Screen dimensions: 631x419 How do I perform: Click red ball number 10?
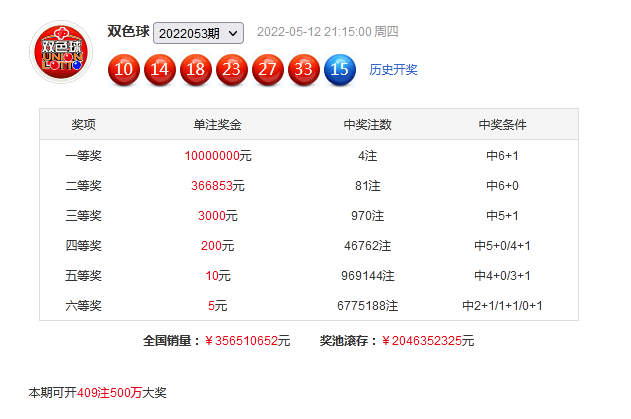(x=124, y=70)
